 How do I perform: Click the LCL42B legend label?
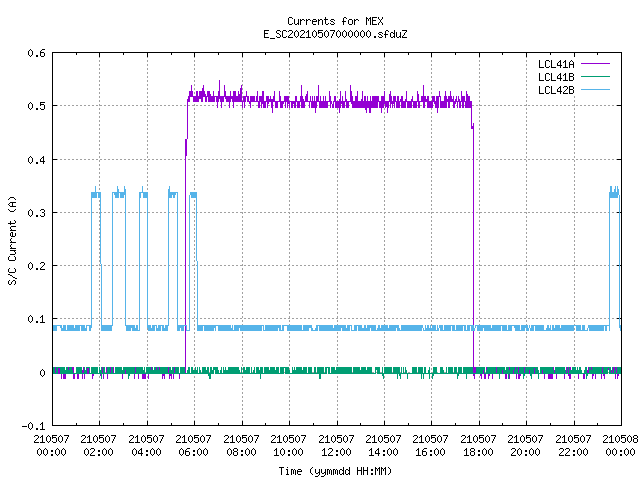point(556,90)
